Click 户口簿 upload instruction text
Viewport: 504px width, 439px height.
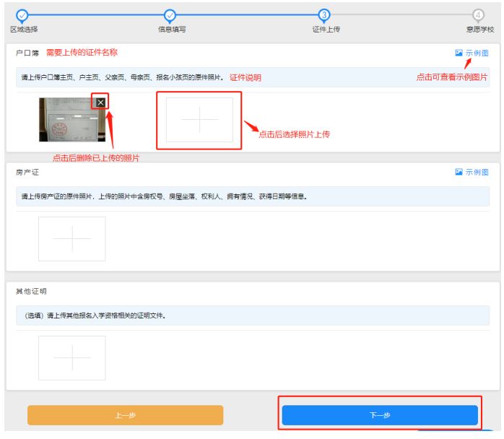[x=122, y=77]
